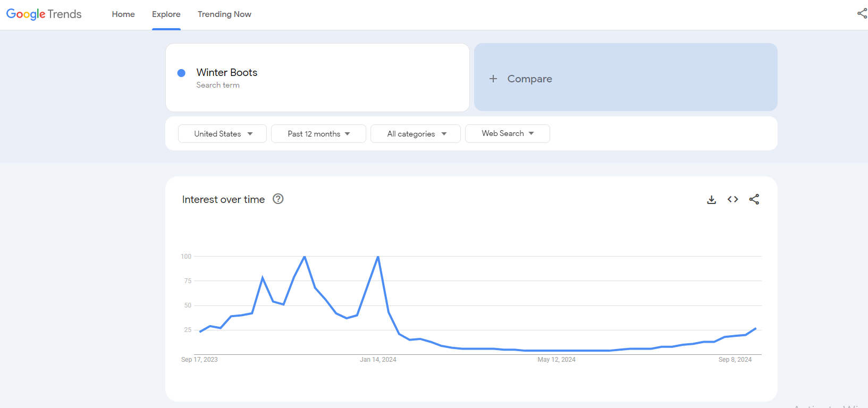Click the 25 y-axis label
This screenshot has width=868, height=408.
point(188,330)
